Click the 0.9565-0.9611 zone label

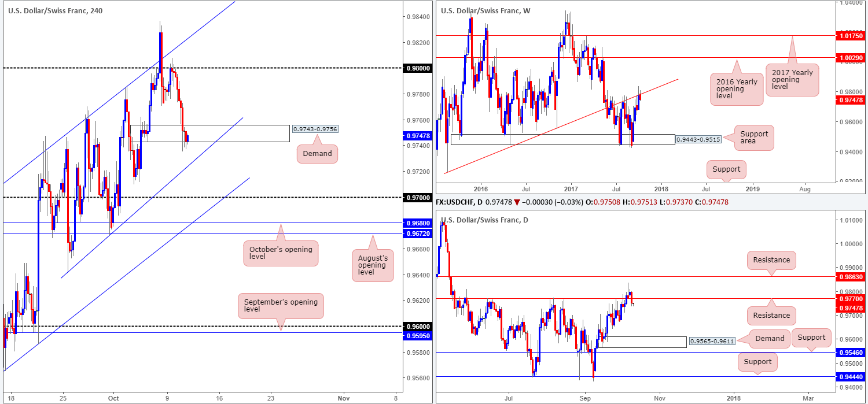click(x=712, y=342)
